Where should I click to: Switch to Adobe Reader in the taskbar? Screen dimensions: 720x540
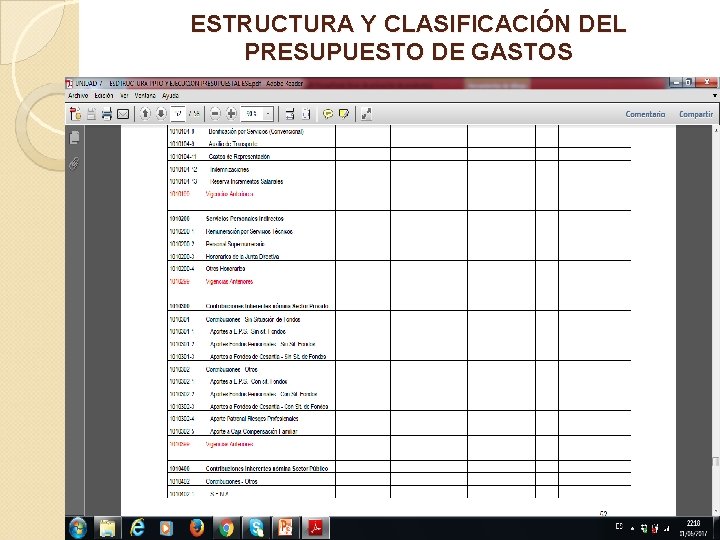pyautogui.click(x=316, y=528)
